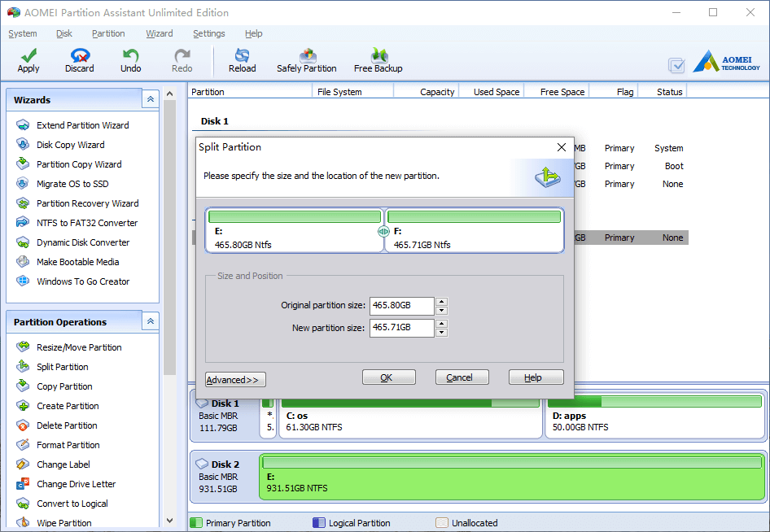Viewport: 770px width, 532px height.
Task: Select the Split Partition operation icon
Action: (x=23, y=367)
